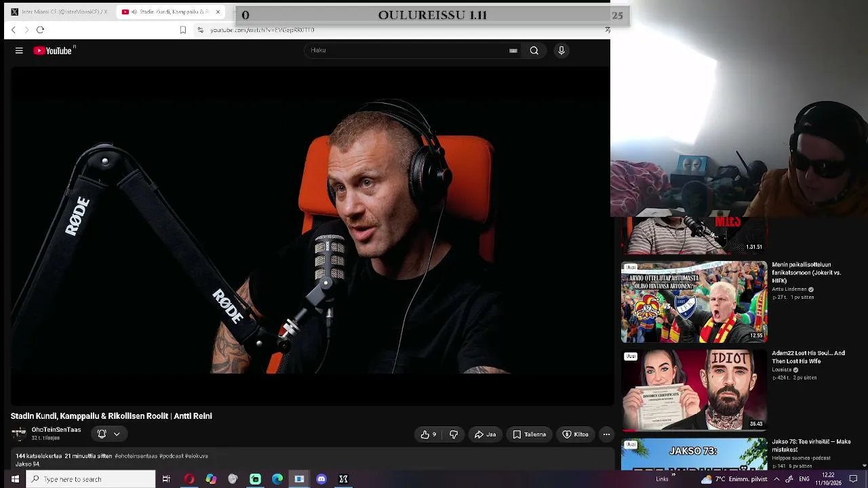
Task: Launch Opera from the taskbar
Action: [189, 479]
